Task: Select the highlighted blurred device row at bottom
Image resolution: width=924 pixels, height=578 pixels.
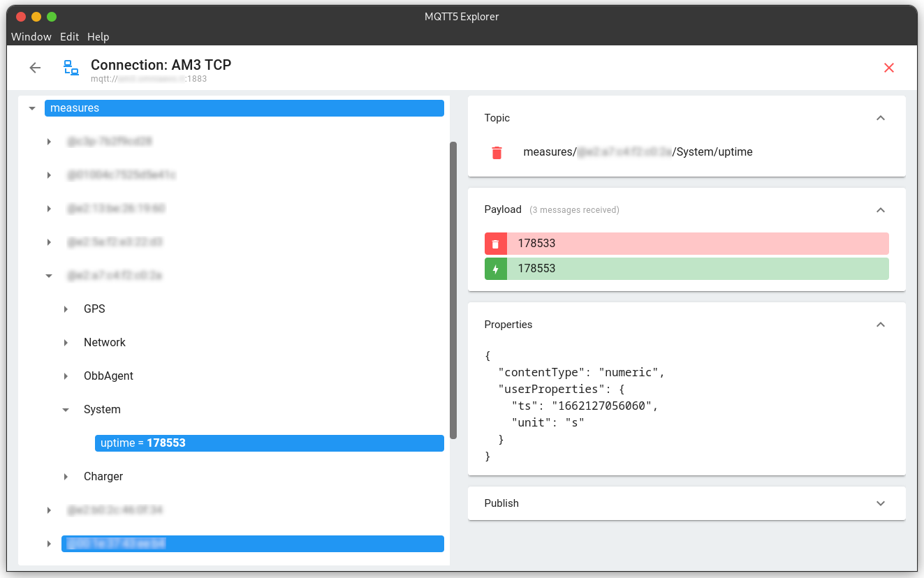Action: (253, 544)
